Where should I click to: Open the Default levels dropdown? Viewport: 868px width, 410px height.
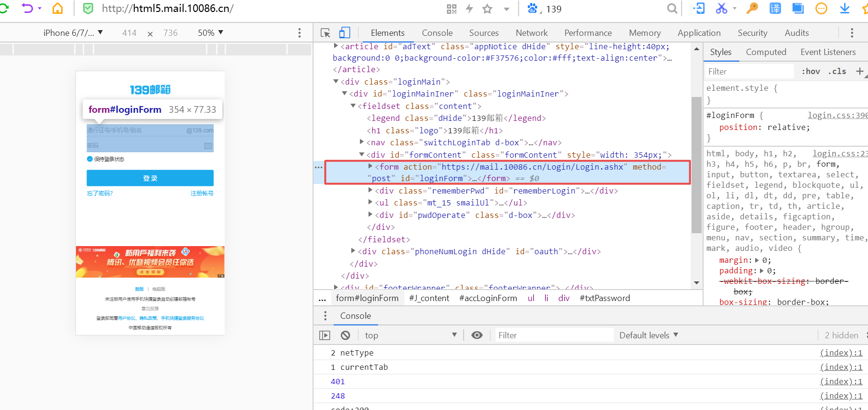click(649, 335)
